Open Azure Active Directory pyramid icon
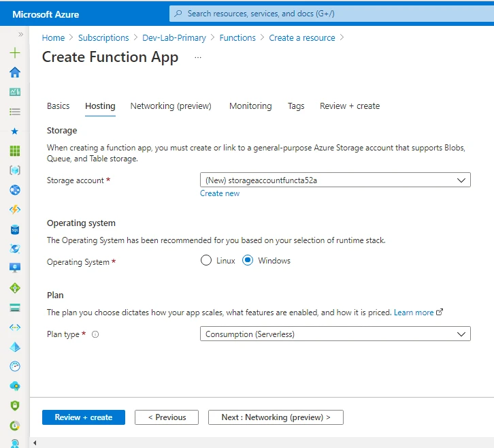Viewport: 494px width, 448px height. click(x=15, y=347)
